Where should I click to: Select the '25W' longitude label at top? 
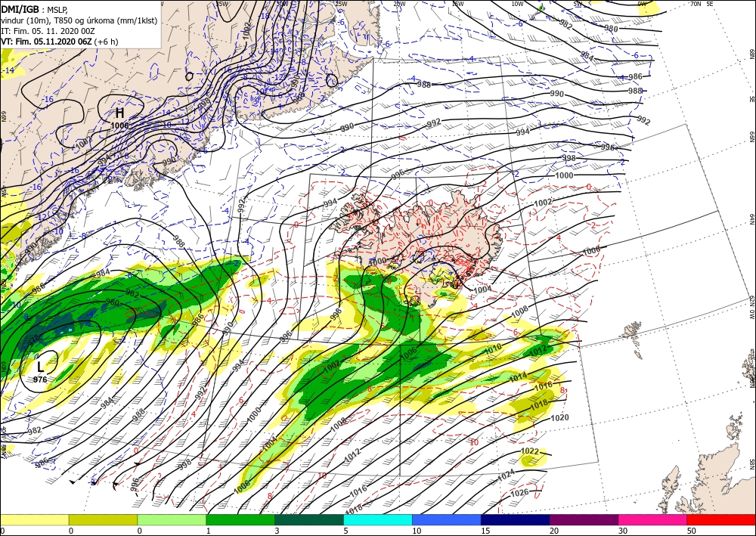pyautogui.click(x=340, y=4)
